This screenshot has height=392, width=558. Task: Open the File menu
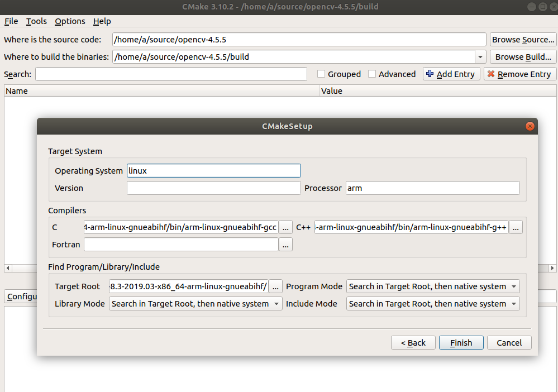(11, 21)
